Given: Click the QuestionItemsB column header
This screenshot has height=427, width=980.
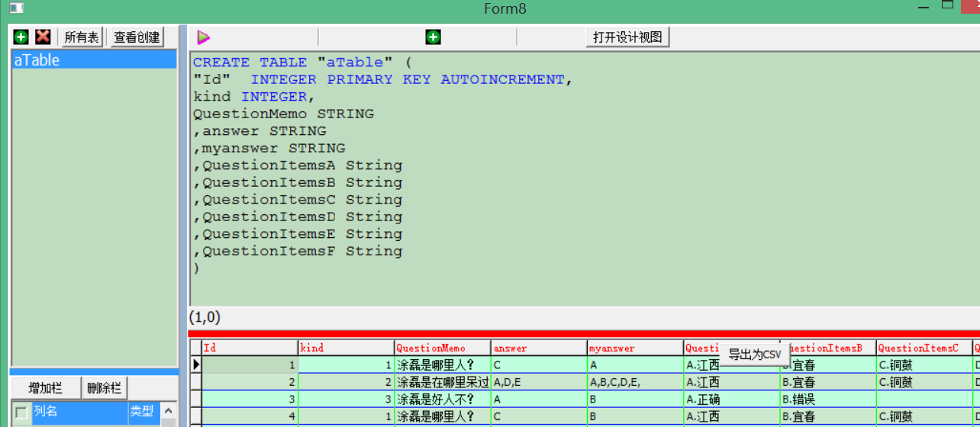Looking at the screenshot, I should point(828,348).
